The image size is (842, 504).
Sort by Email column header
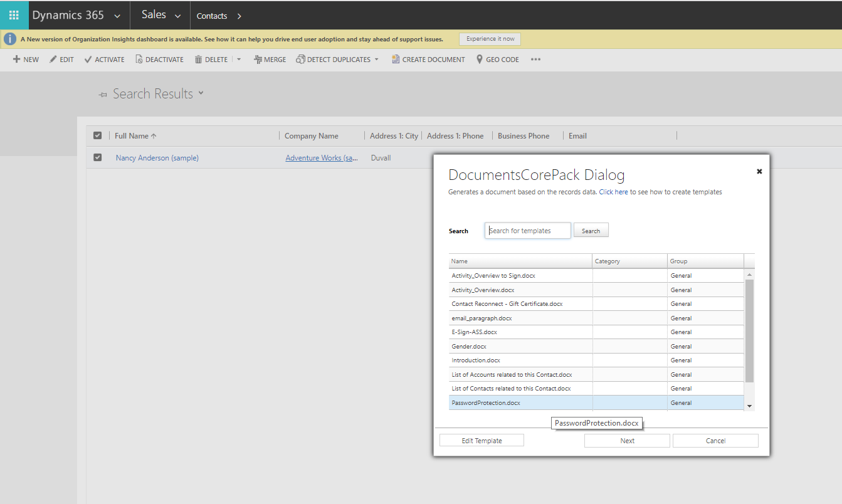click(x=577, y=135)
